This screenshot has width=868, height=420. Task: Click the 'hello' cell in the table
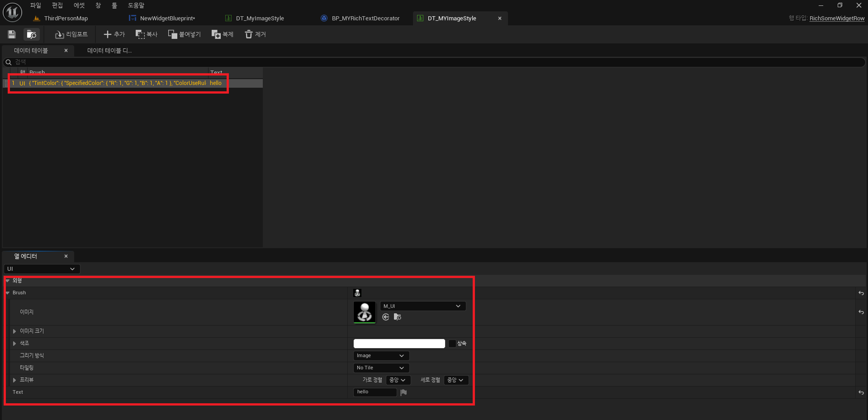tap(216, 83)
